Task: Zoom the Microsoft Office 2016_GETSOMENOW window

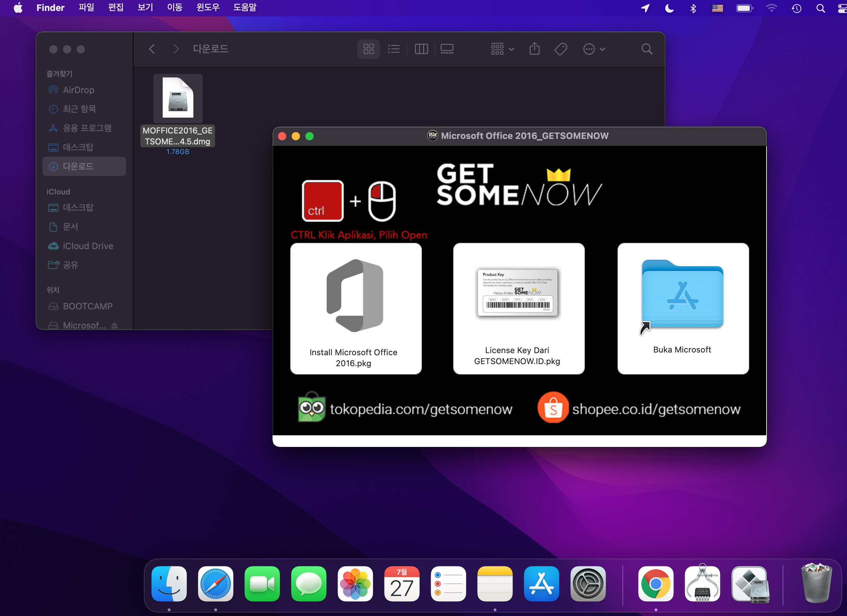Action: click(309, 136)
